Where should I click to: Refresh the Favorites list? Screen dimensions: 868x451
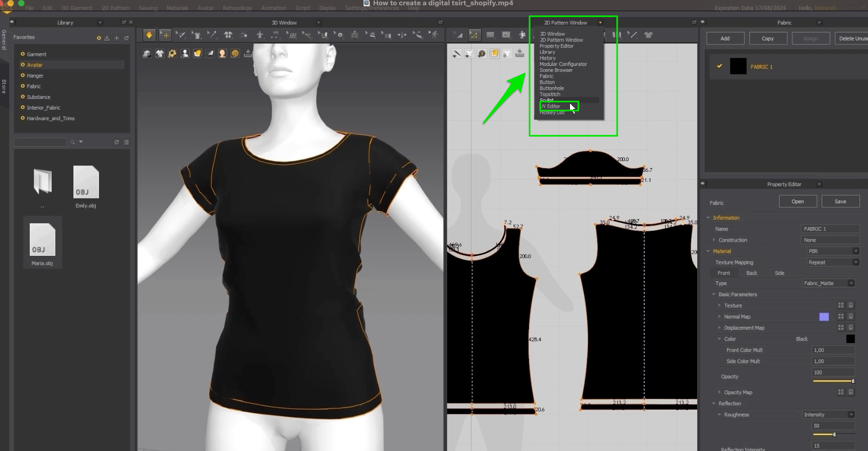(x=126, y=38)
